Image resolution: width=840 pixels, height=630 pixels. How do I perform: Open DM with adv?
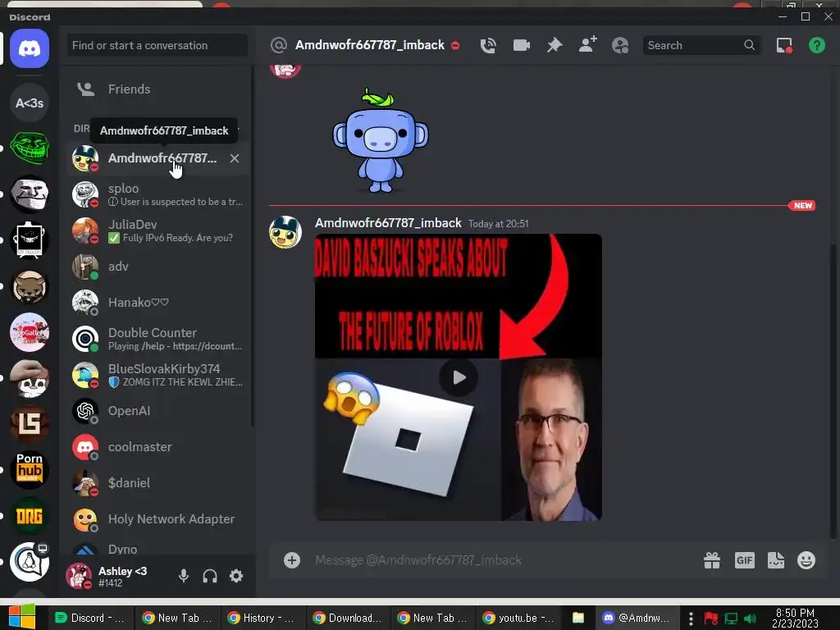click(x=158, y=267)
